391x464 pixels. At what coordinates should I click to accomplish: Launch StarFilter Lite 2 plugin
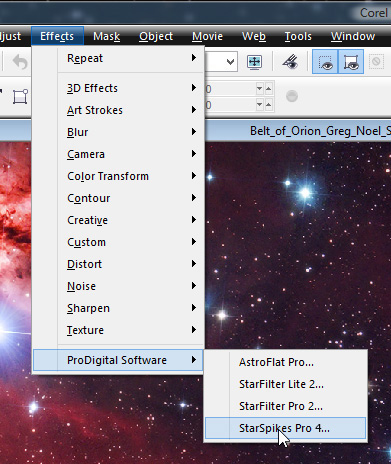coord(285,384)
